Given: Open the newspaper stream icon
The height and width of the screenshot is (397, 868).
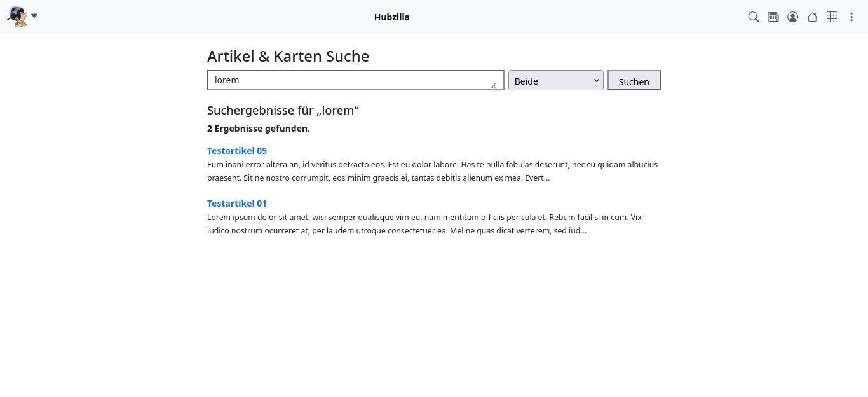Looking at the screenshot, I should pos(773,17).
